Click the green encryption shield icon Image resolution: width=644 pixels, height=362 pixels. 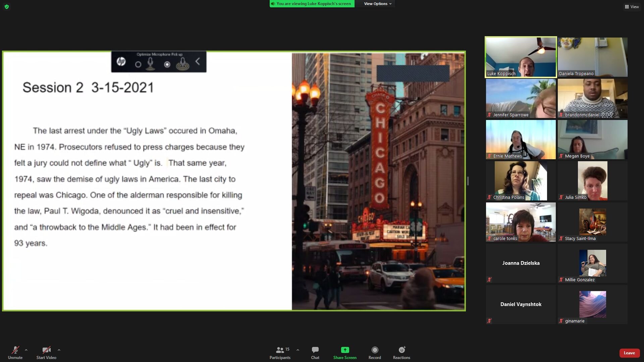tap(7, 7)
